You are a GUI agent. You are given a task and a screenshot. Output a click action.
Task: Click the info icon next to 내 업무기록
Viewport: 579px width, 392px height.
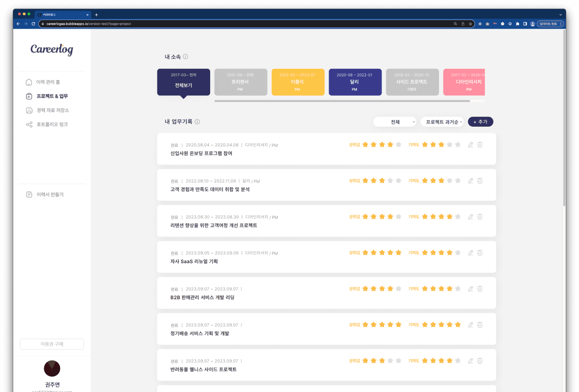coord(197,122)
